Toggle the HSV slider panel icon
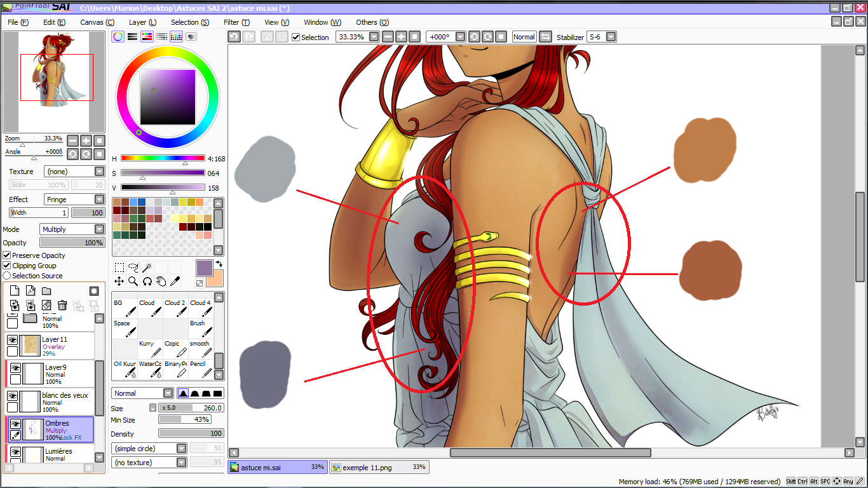Screen dimensions: 868x488 point(147,37)
